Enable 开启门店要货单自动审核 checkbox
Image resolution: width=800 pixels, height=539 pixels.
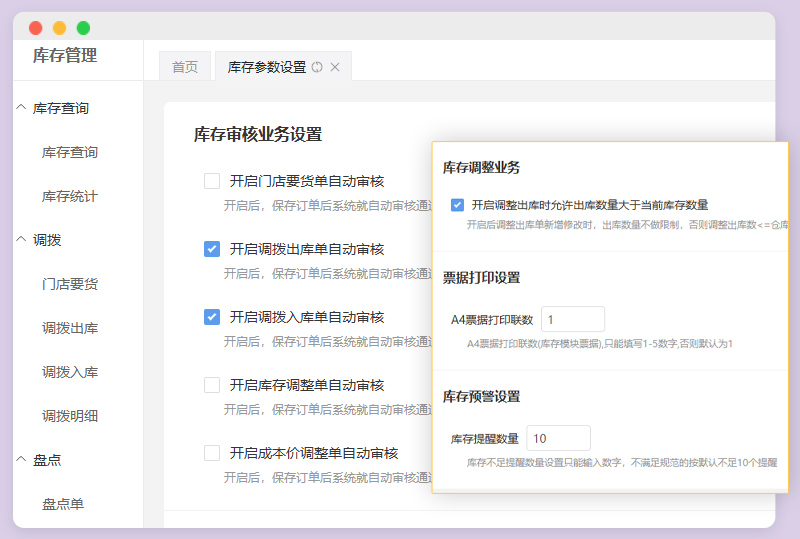coord(212,181)
